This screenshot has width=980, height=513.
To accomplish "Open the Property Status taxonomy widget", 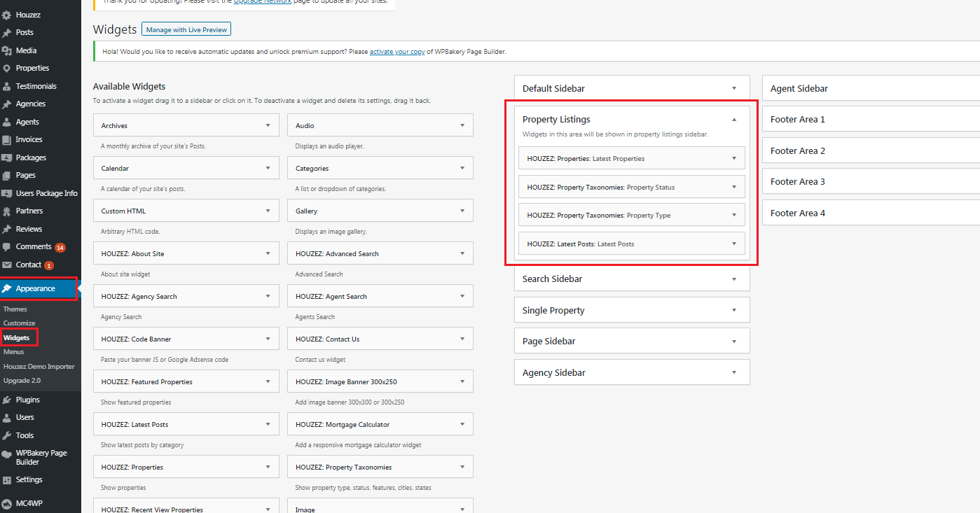I will 632,187.
